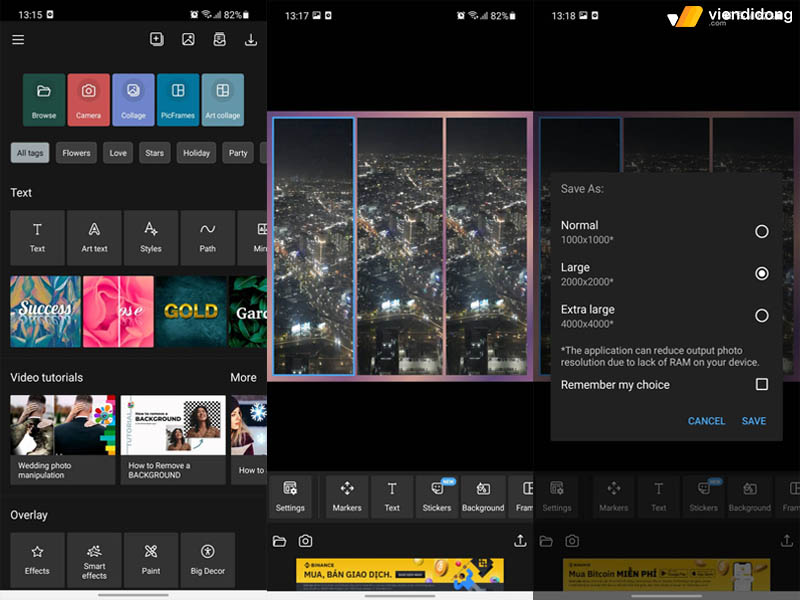Open the Camera tile
Viewport: 800px width, 600px height.
(x=88, y=99)
